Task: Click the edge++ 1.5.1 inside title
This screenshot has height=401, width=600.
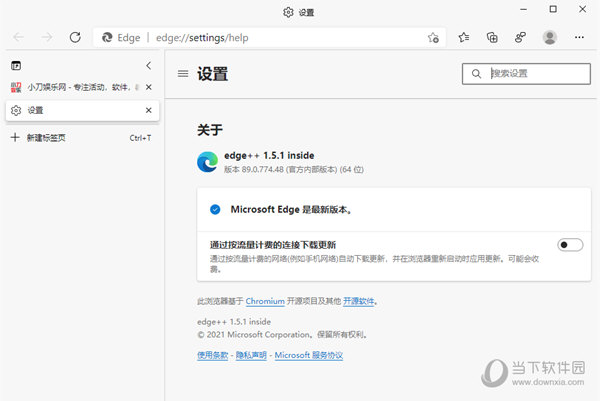Action: (x=269, y=156)
